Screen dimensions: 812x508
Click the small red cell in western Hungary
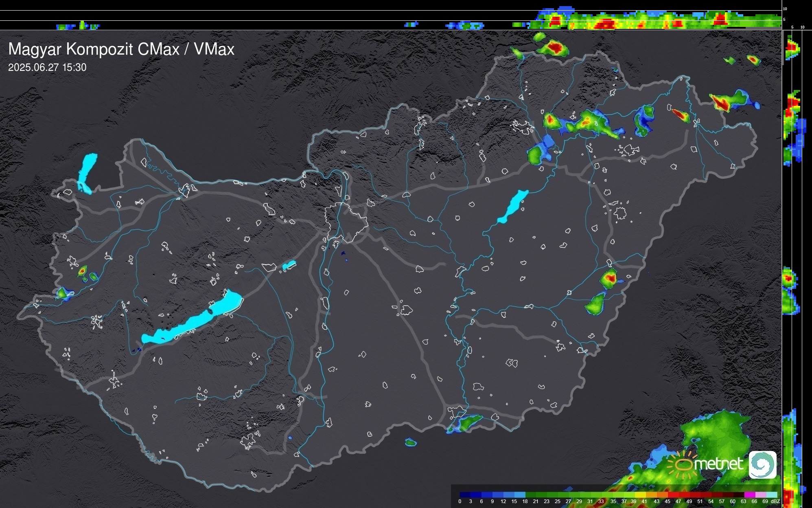83,270
